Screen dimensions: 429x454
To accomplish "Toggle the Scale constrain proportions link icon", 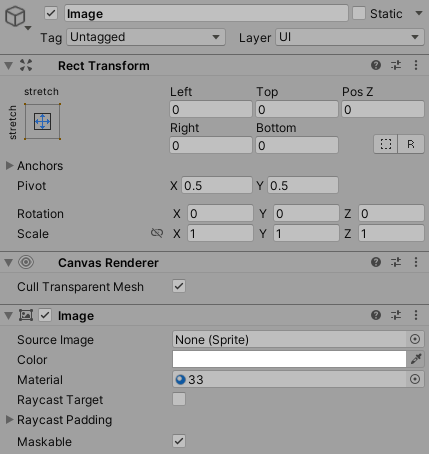I will 157,233.
